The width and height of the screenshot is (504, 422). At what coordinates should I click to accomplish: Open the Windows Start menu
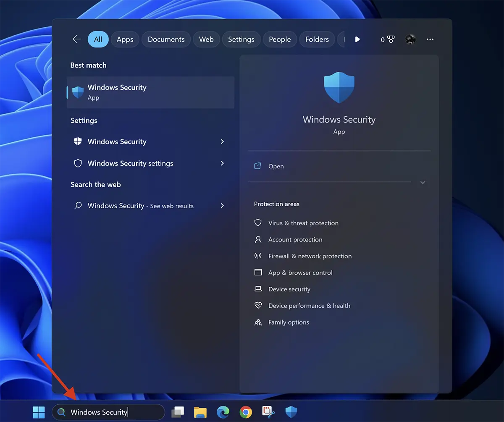(39, 412)
